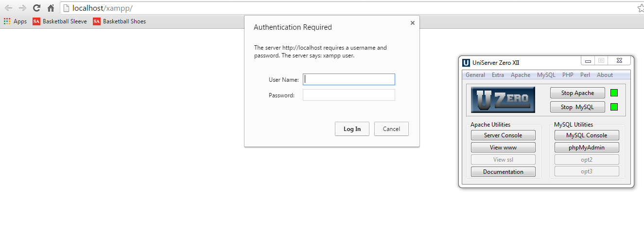Open the About menu in UniServer
The image size is (644, 242).
point(605,75)
